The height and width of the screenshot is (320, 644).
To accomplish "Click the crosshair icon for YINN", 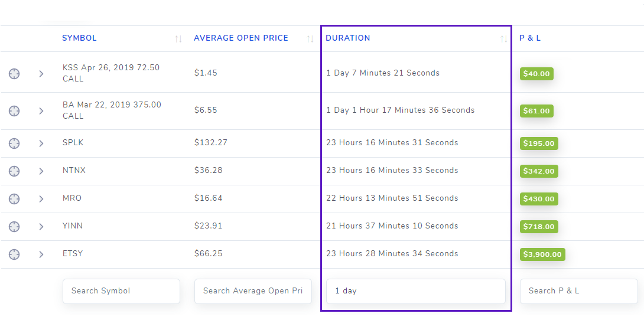I will [x=14, y=227].
